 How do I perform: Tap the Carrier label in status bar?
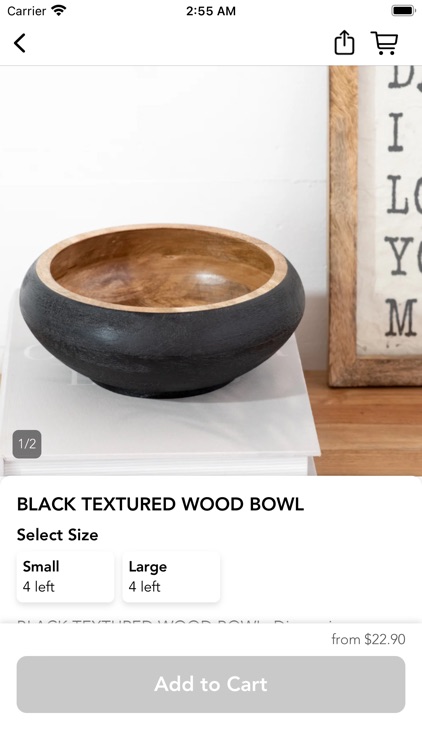click(x=26, y=11)
